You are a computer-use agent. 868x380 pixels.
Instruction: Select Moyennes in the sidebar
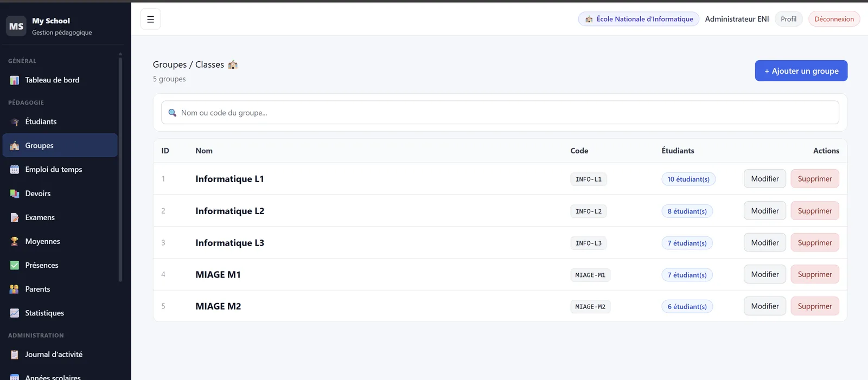point(60,241)
